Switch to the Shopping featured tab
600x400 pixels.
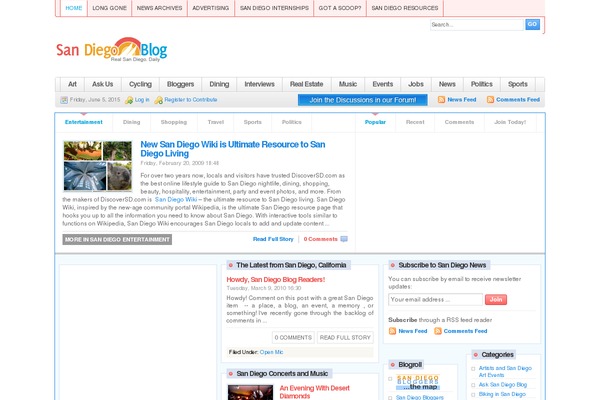point(174,122)
